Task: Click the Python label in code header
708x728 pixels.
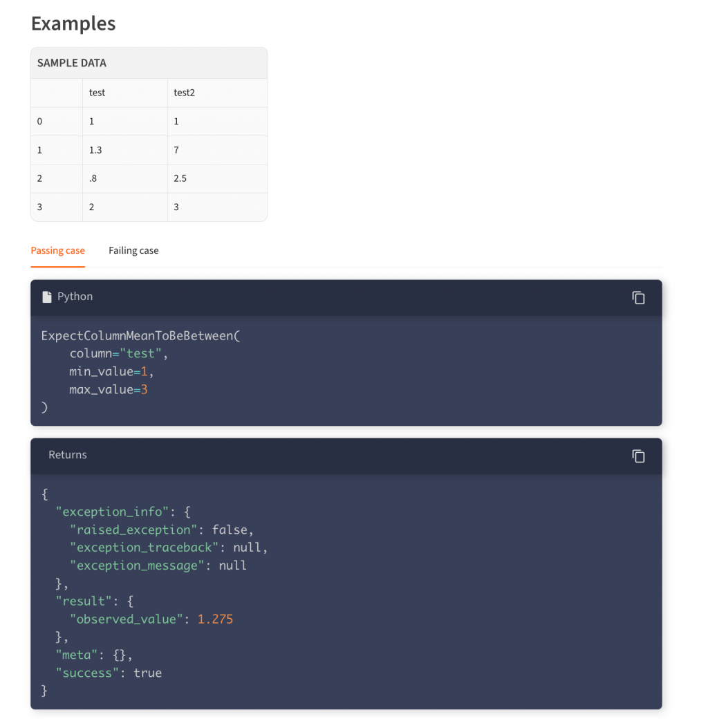Action: pyautogui.click(x=75, y=297)
